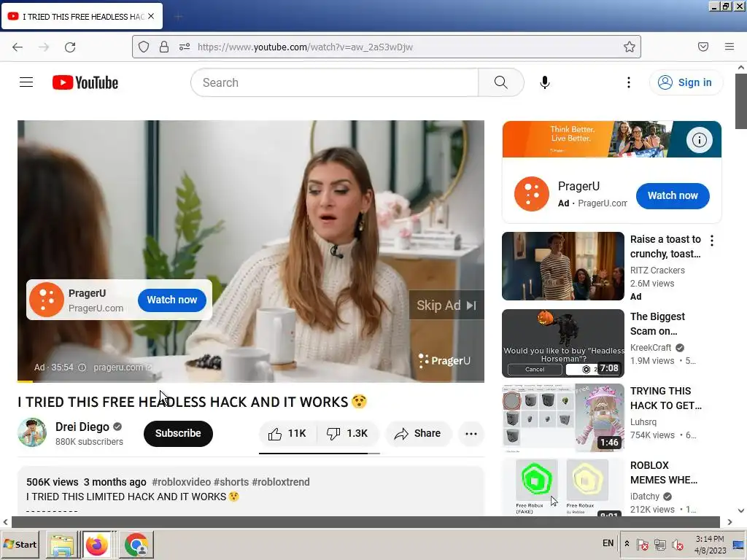Click the network tray icon

[x=660, y=544]
